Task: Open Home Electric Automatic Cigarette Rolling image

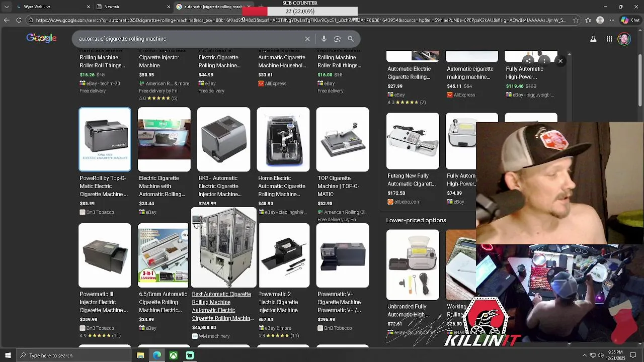Action: pos(283,139)
